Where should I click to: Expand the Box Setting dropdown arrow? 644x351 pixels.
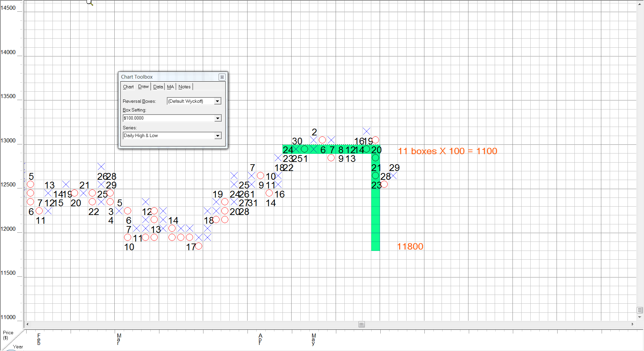[218, 118]
